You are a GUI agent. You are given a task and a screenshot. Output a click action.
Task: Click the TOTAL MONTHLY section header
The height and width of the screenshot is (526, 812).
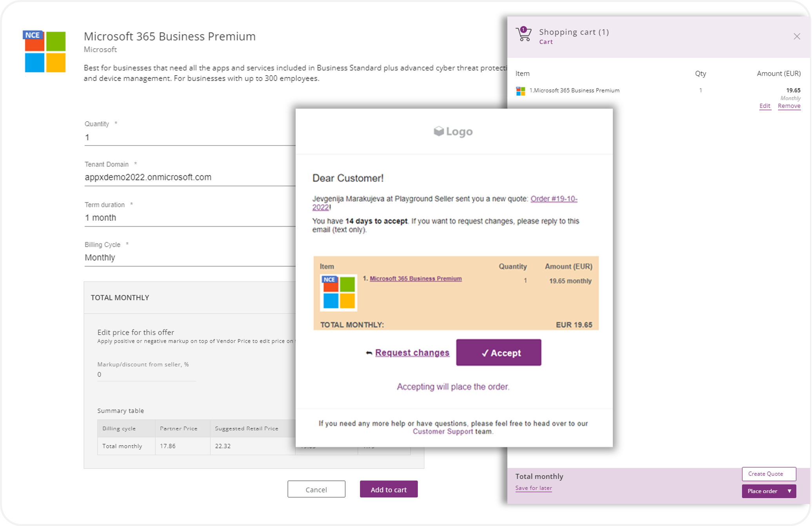[x=120, y=298]
